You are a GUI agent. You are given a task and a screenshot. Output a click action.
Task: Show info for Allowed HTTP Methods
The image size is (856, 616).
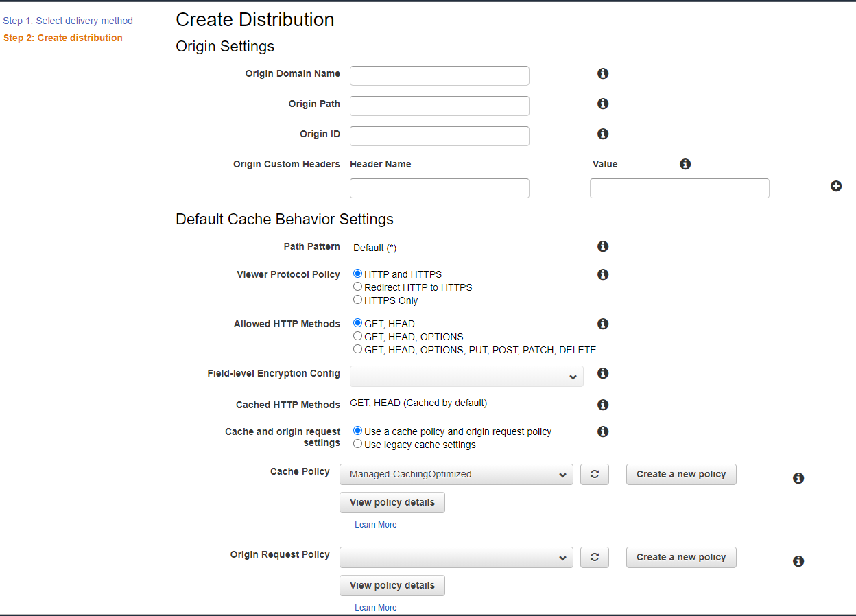point(603,324)
